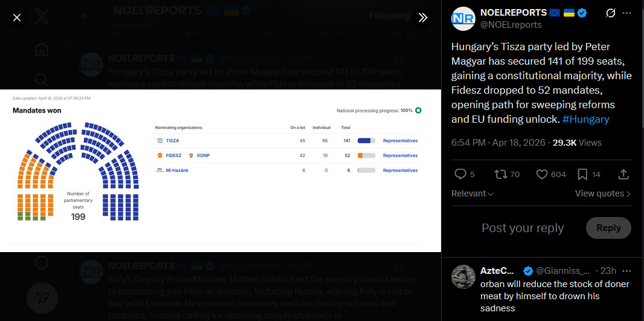Open the tweet's more options ellipsis
Screen dimensions: 644x321
[626, 13]
